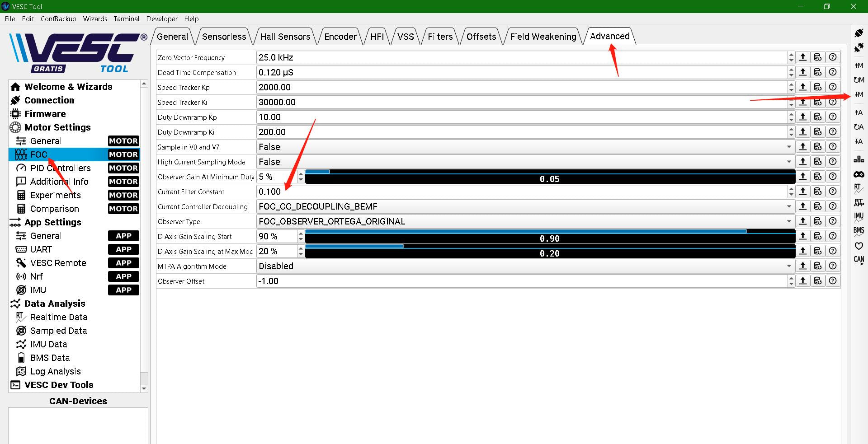This screenshot has width=868, height=444.
Task: Open the Observer Type dropdown
Action: click(x=524, y=221)
